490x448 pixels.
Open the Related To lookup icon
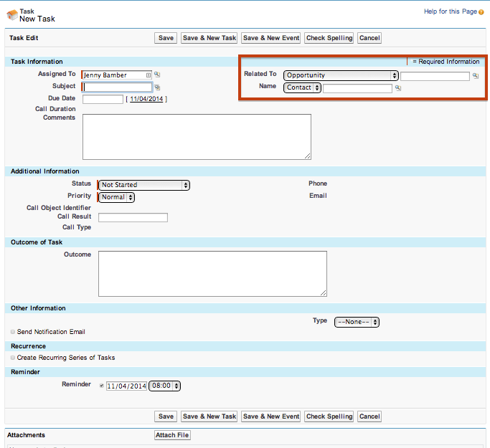[x=476, y=76]
